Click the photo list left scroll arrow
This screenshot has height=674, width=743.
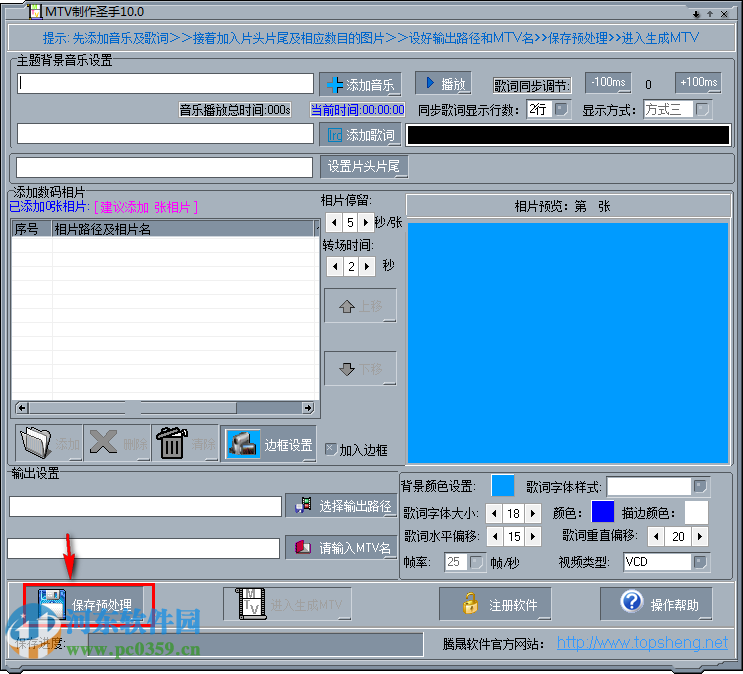(22, 408)
